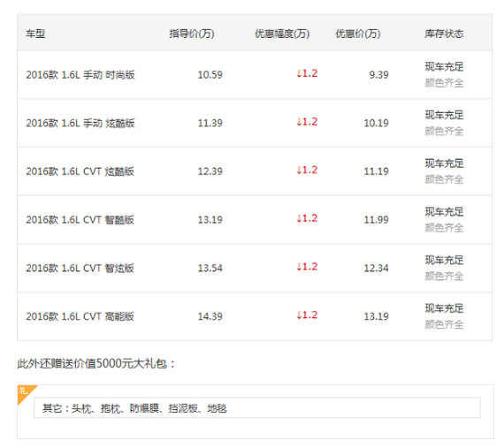Click the gift list box starting 其它：头枕

257,408
